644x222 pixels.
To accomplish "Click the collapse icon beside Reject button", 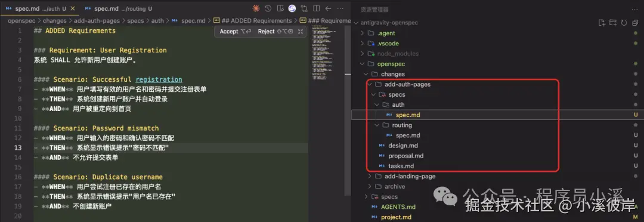I will pos(300,31).
